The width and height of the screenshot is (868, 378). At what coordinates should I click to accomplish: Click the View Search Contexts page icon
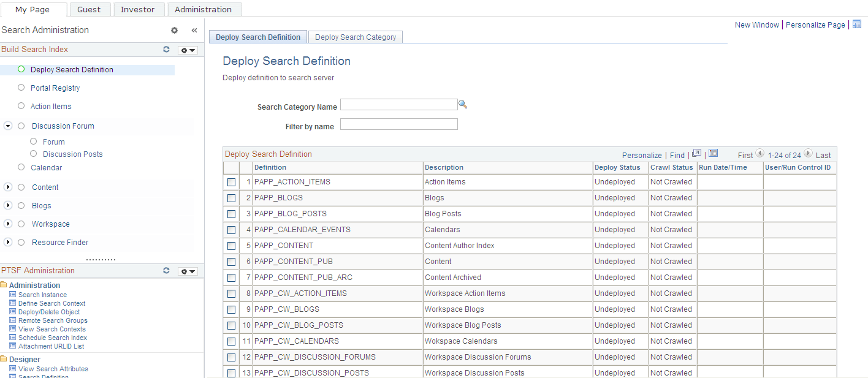13,329
